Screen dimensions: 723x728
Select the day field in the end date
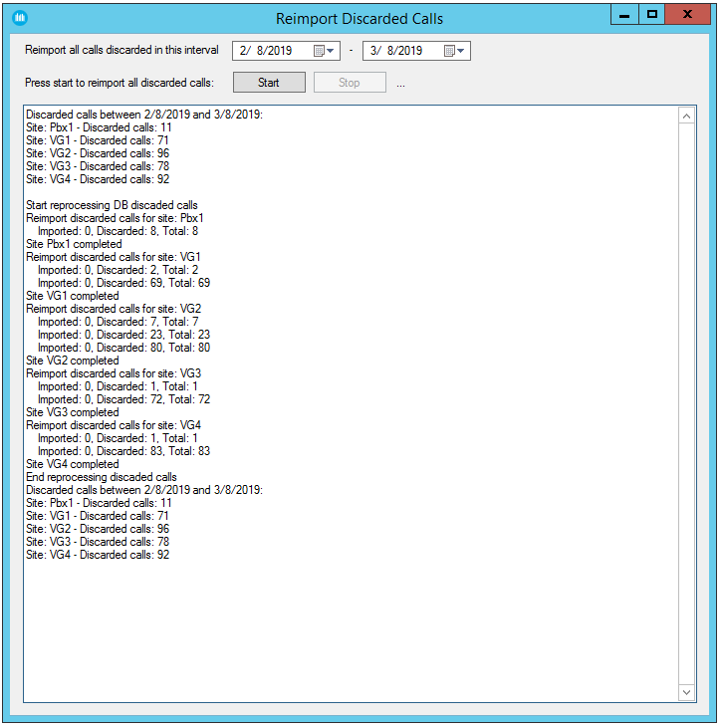(391, 51)
